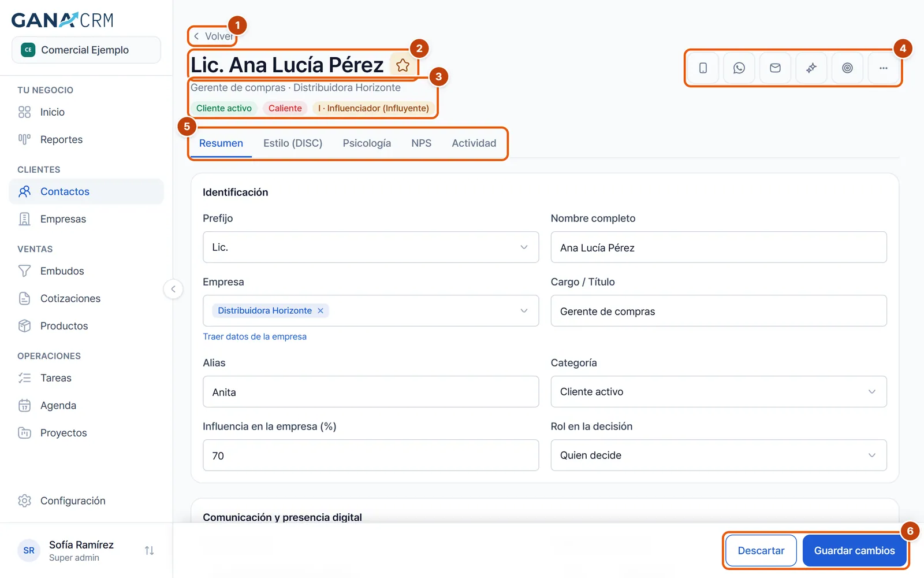Open Cotizaciones section
The height and width of the screenshot is (578, 924).
87,298
